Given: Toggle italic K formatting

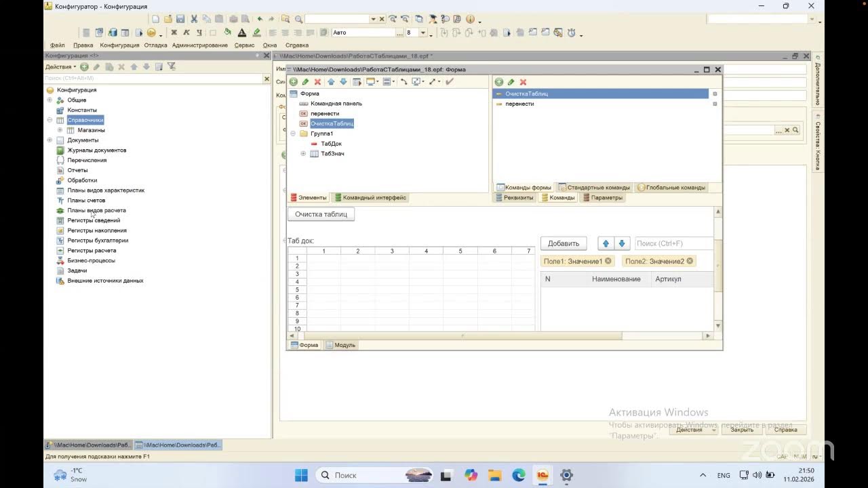Looking at the screenshot, I should (186, 33).
